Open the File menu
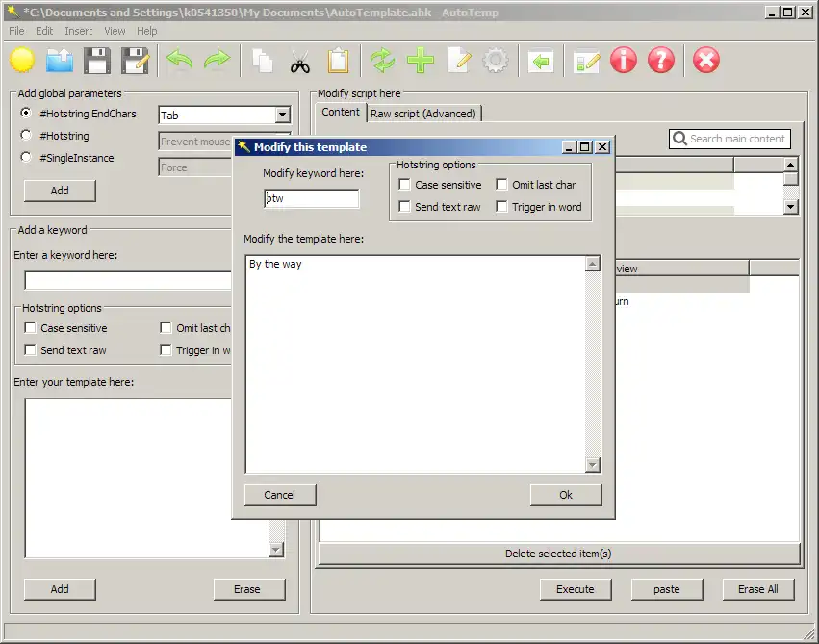This screenshot has height=644, width=819. point(16,31)
